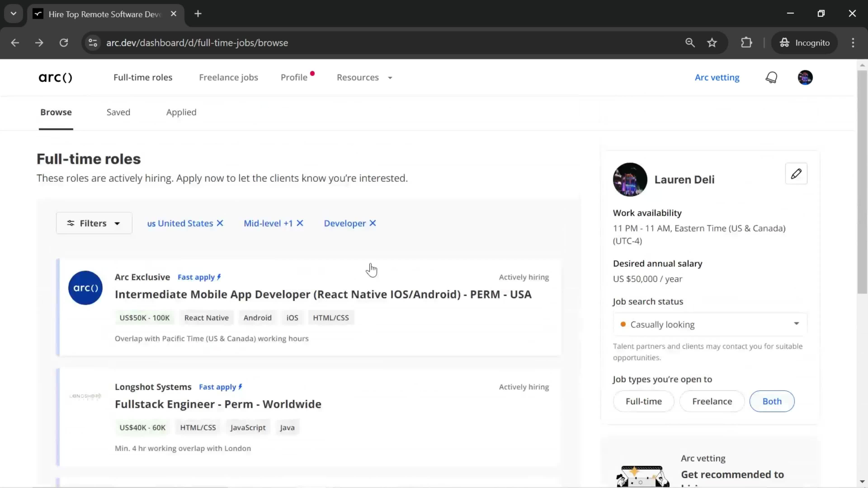Image resolution: width=868 pixels, height=488 pixels.
Task: Go to Freelance jobs nav item
Action: click(229, 77)
